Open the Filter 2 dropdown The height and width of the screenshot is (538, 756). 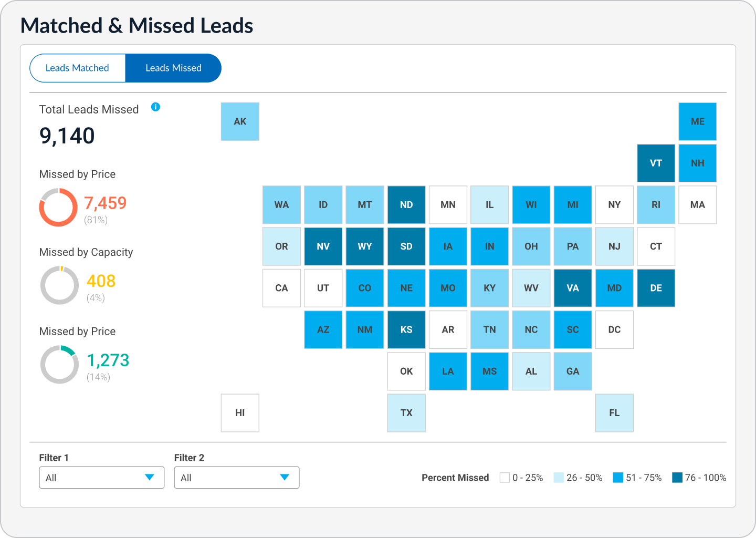coord(237,478)
